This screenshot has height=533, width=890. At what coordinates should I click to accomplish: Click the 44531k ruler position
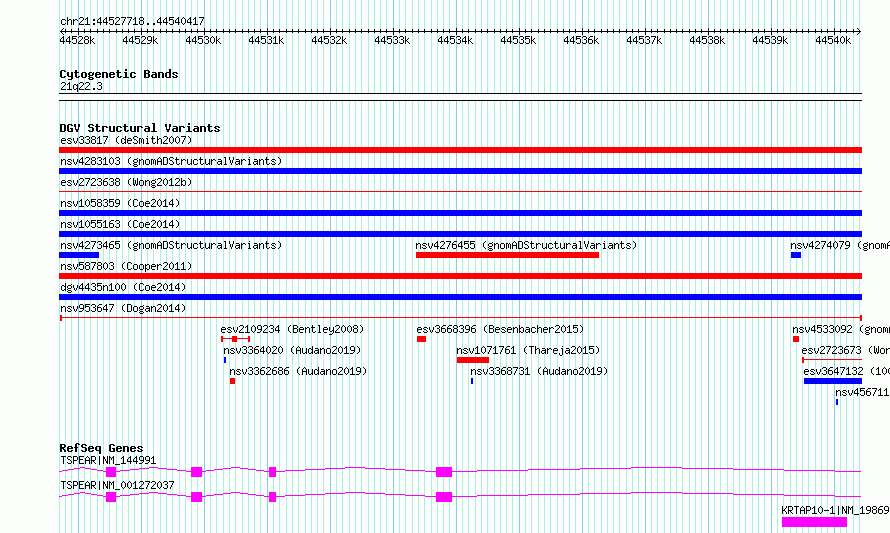[266, 40]
